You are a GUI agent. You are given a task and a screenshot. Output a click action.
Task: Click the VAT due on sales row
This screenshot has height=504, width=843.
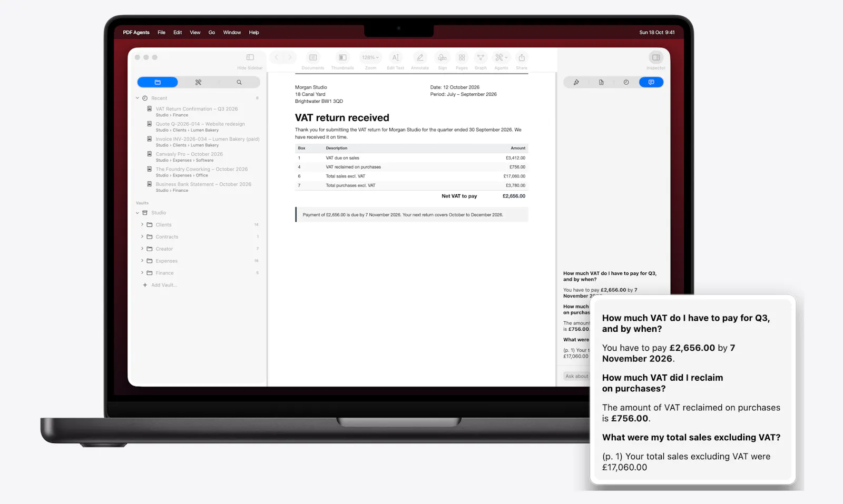pos(411,158)
